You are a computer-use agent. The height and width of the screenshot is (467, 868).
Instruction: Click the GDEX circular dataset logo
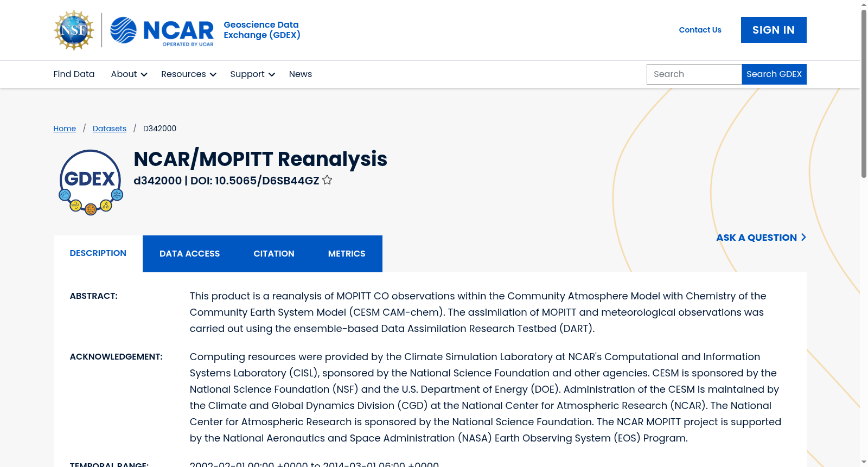pyautogui.click(x=91, y=182)
